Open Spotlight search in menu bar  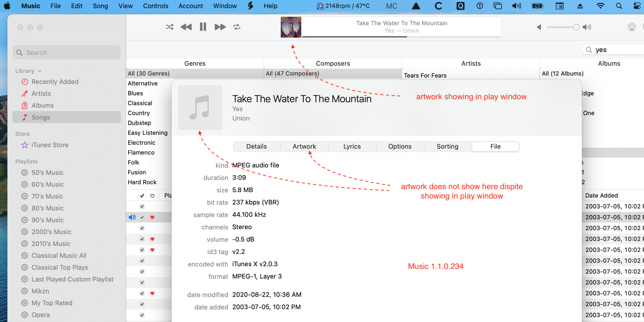[619, 6]
